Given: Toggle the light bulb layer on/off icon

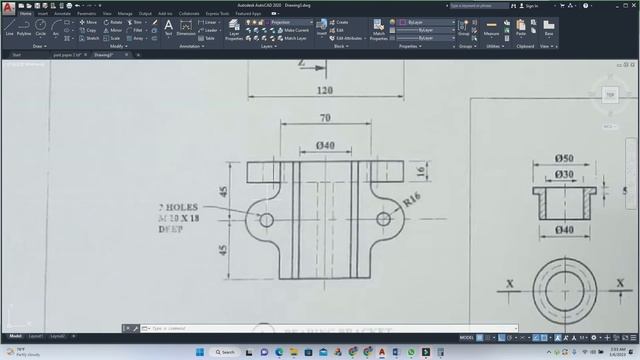Looking at the screenshot, I should pyautogui.click(x=248, y=22).
